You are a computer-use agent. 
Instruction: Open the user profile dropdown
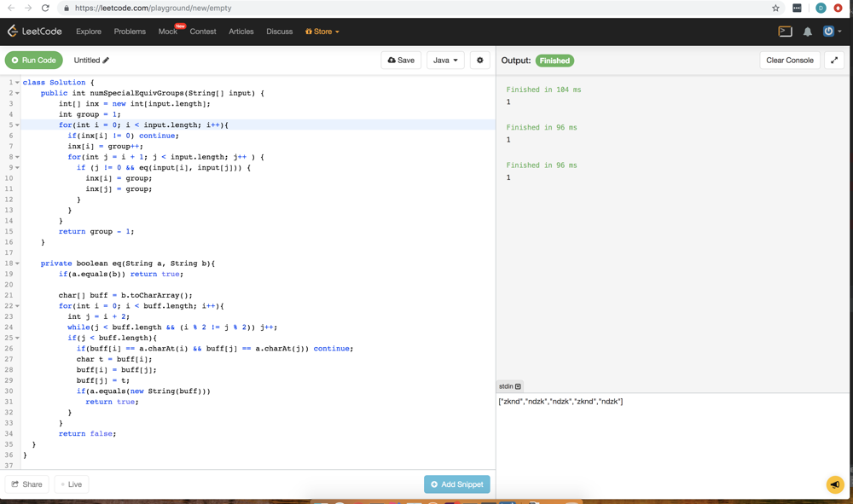coord(831,32)
